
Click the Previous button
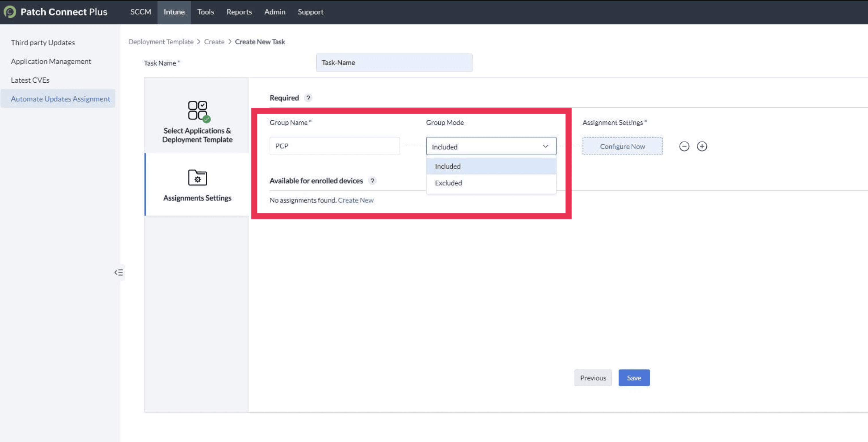pos(593,378)
